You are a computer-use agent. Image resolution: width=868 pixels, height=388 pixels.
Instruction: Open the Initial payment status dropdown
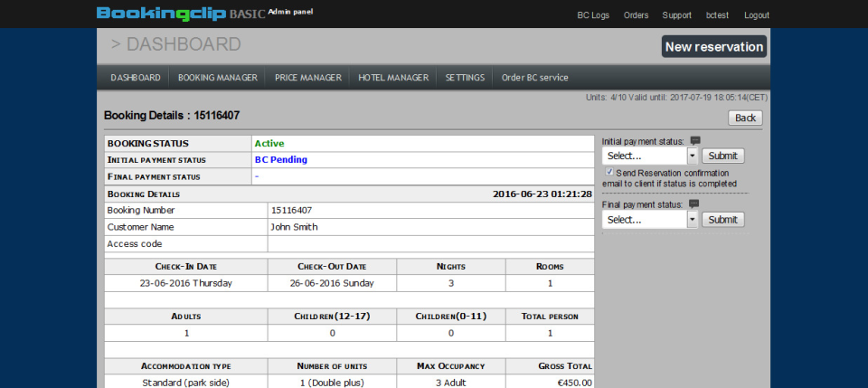coord(650,156)
